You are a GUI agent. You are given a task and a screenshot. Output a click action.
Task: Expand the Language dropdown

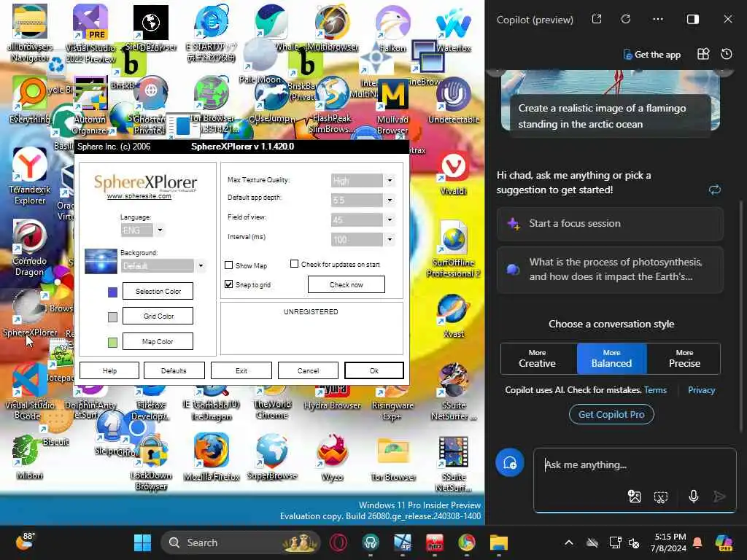pos(160,230)
